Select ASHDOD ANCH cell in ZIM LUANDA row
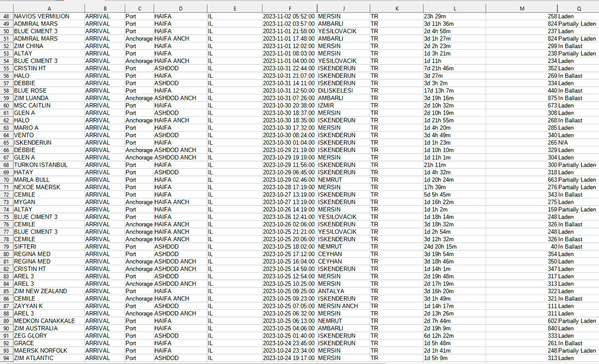The height and width of the screenshot is (364, 599). coord(180,98)
